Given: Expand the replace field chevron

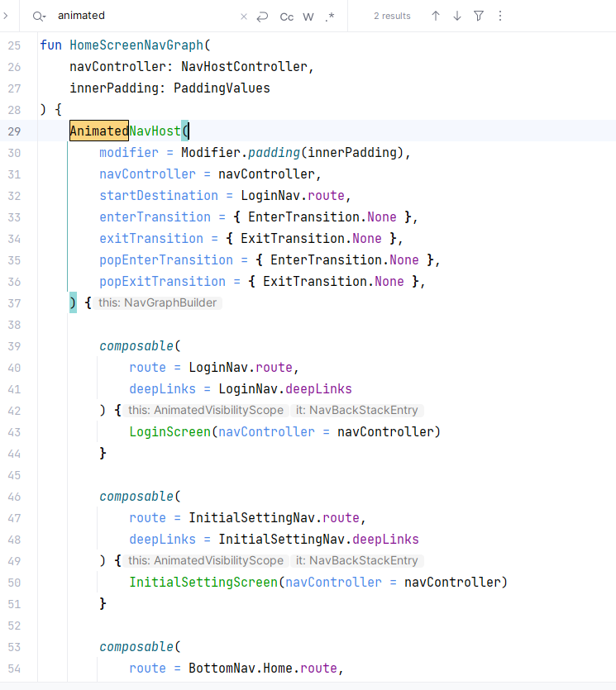Looking at the screenshot, I should pyautogui.click(x=5, y=16).
